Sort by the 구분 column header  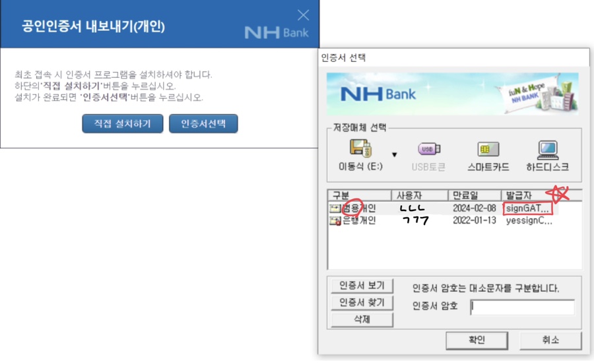coord(359,195)
